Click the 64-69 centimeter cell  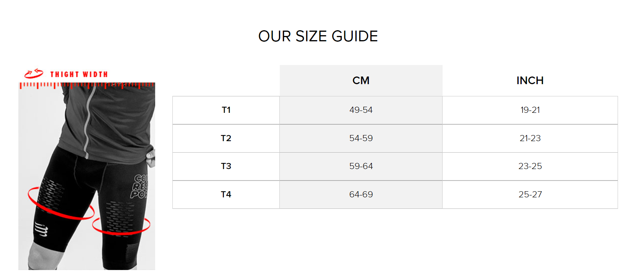(x=361, y=195)
